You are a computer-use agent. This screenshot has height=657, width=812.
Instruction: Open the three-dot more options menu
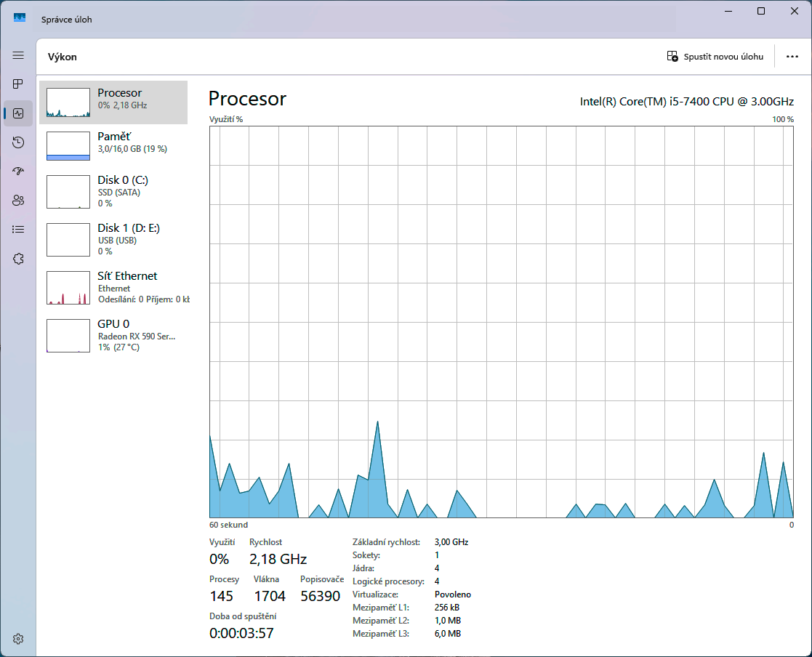tap(792, 57)
